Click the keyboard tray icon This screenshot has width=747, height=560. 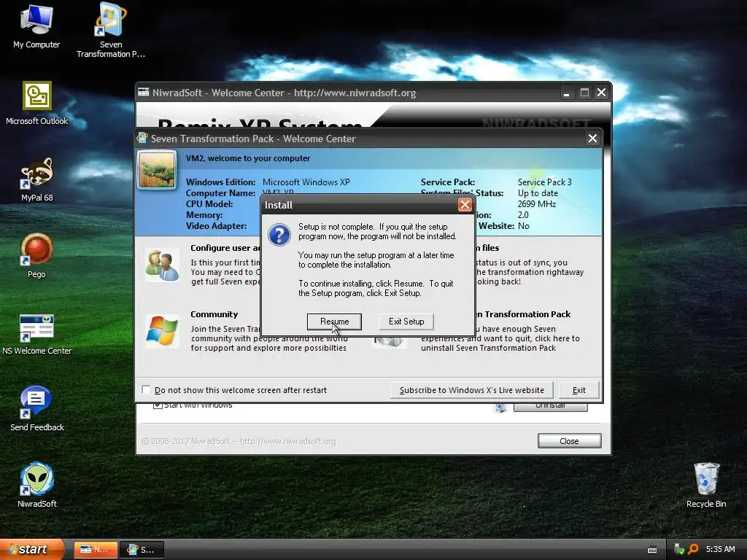(x=652, y=550)
